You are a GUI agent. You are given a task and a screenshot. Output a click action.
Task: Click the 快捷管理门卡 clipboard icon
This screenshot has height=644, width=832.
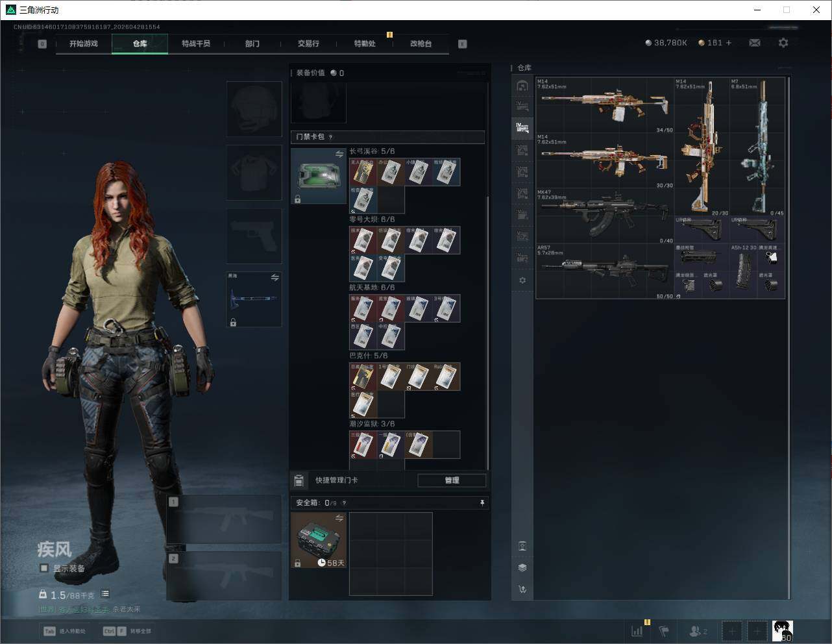[299, 480]
